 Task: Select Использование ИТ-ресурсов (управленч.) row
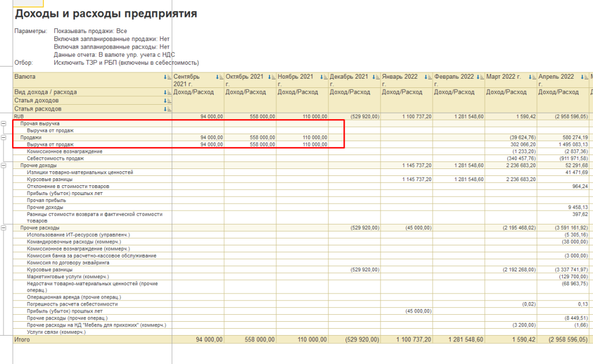tap(78, 235)
